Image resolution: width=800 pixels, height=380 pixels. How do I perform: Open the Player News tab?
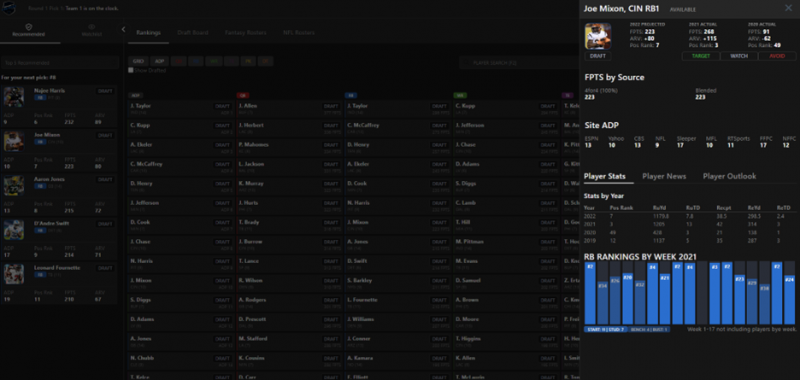[664, 176]
